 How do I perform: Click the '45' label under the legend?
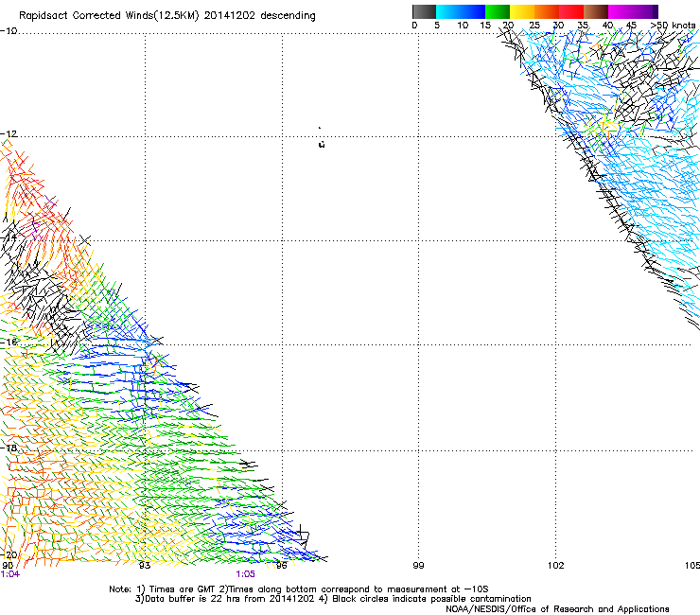pyautogui.click(x=631, y=26)
